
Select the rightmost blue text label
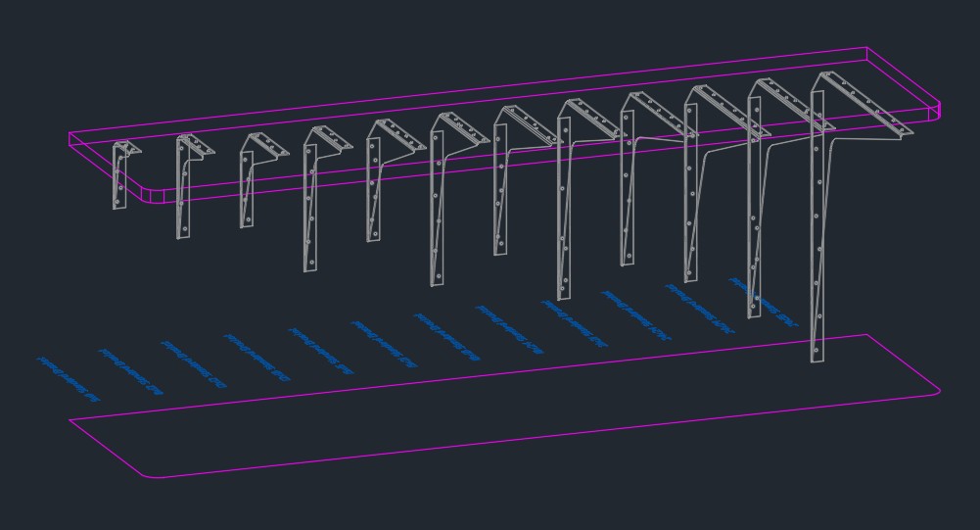(764, 303)
